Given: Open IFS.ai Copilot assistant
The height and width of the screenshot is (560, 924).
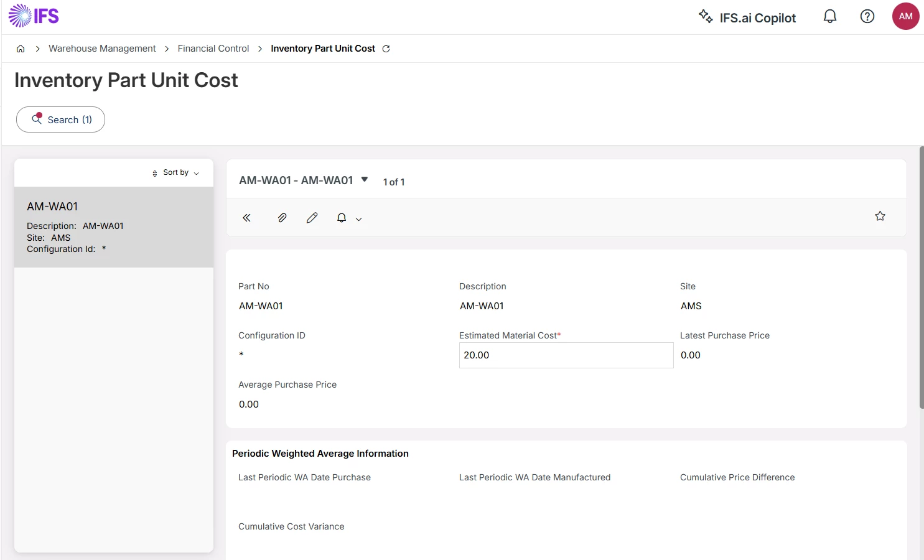Looking at the screenshot, I should click(x=747, y=17).
